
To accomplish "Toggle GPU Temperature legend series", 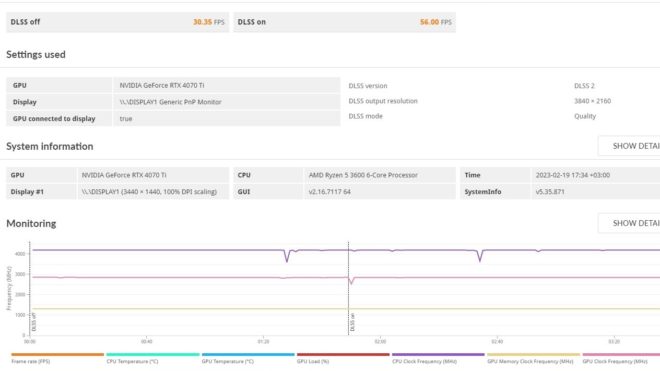I will [248, 358].
